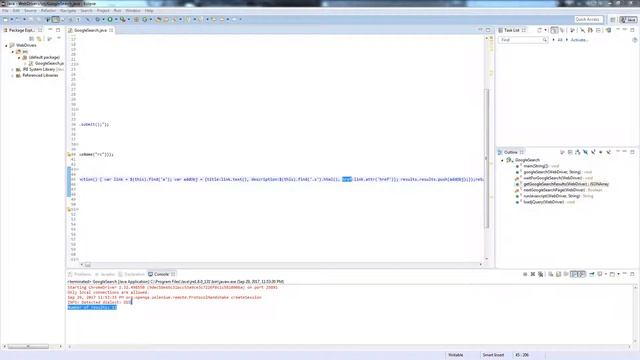This screenshot has height=360, width=640.
Task: Click the Package Explorer horizontal scrollbar thumb
Action: 28,347
